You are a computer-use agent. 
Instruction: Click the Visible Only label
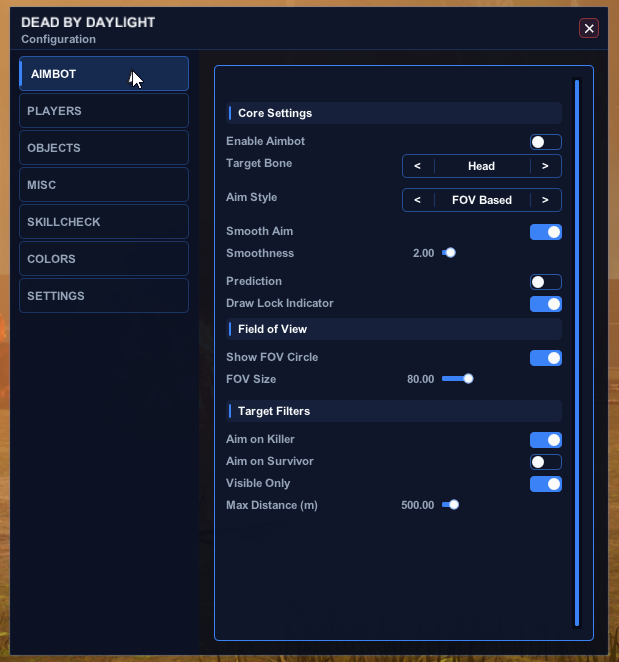258,483
